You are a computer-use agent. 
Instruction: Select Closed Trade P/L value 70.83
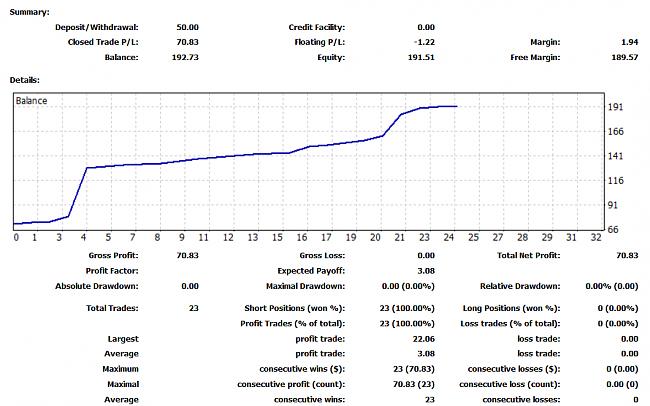(187, 42)
